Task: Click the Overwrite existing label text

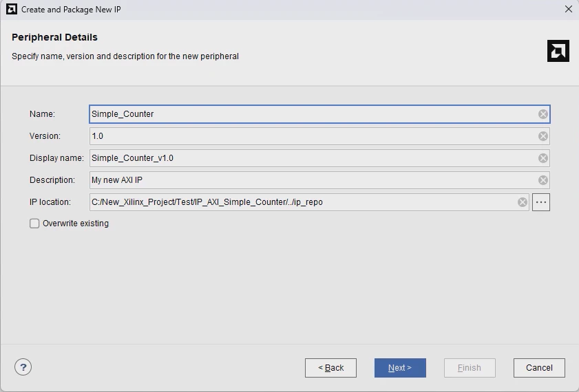Action: coord(76,224)
